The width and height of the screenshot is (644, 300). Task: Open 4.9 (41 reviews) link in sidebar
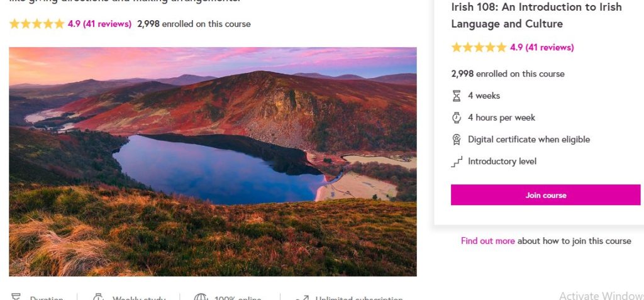tap(541, 47)
